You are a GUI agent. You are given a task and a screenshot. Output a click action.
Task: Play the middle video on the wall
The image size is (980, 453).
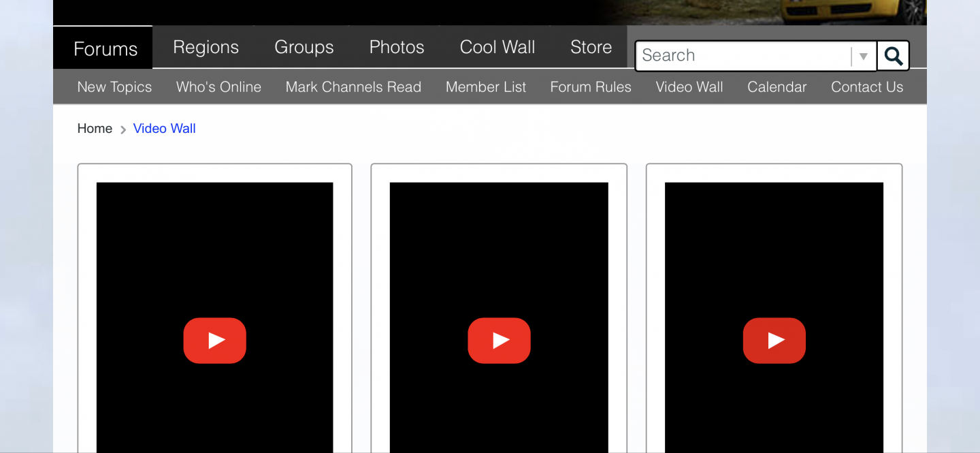tap(499, 340)
